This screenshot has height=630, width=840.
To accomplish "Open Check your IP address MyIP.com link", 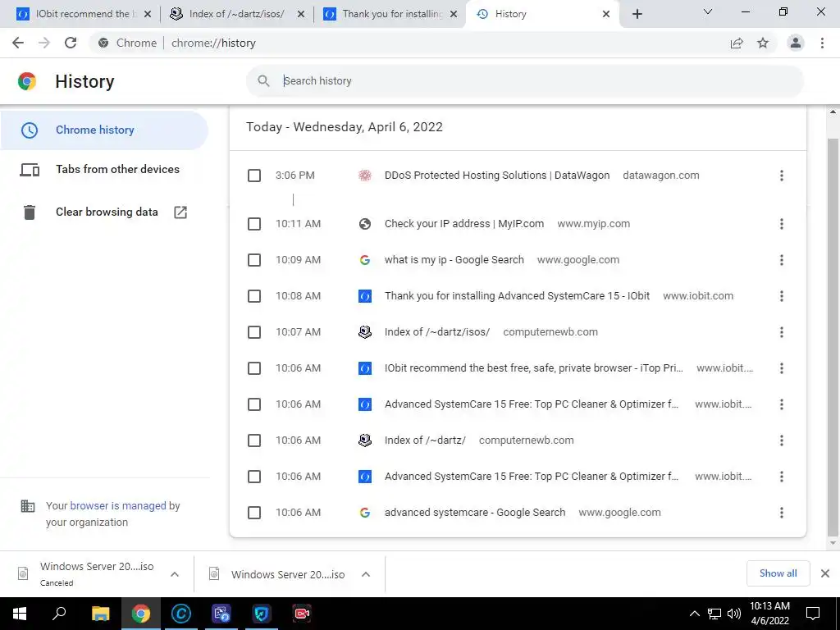I will pos(464,224).
